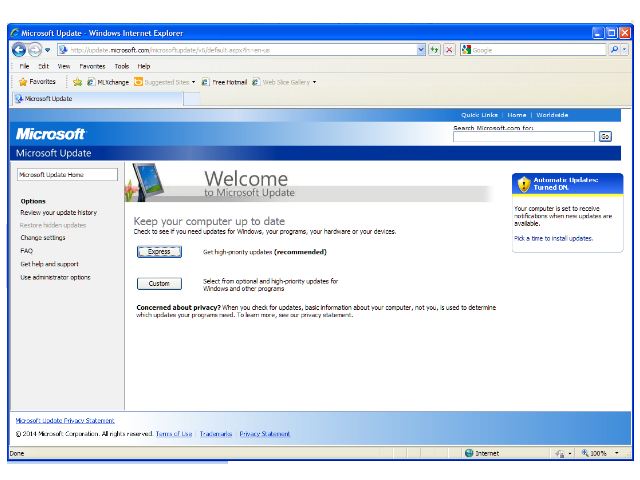Open the Tools menu
The height and width of the screenshot is (480, 640).
click(x=122, y=66)
